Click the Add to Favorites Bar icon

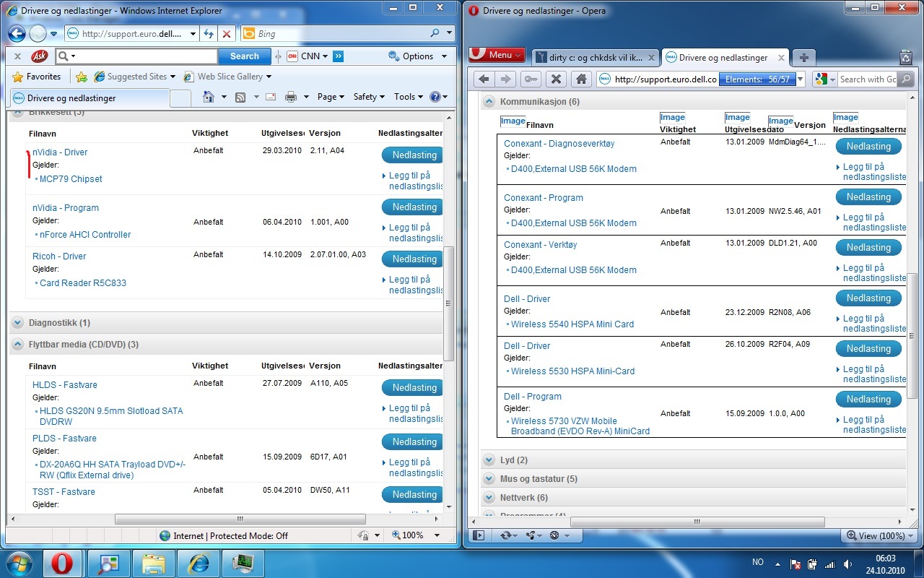point(81,77)
